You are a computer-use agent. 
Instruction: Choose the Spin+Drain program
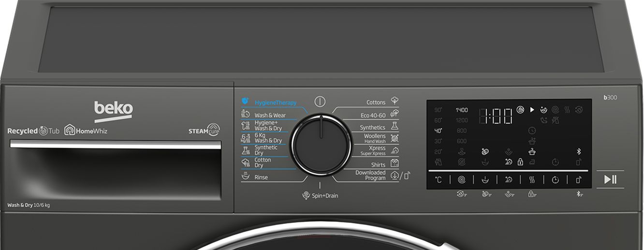tap(320, 195)
